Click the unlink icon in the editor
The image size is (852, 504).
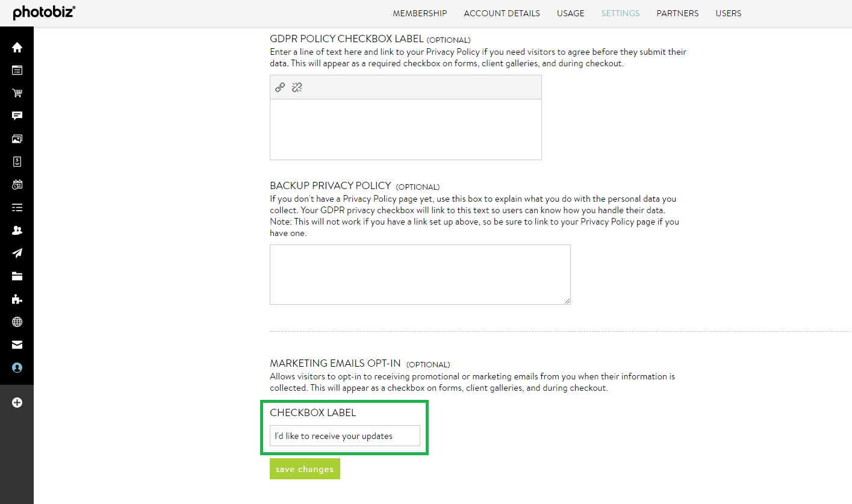click(x=296, y=87)
